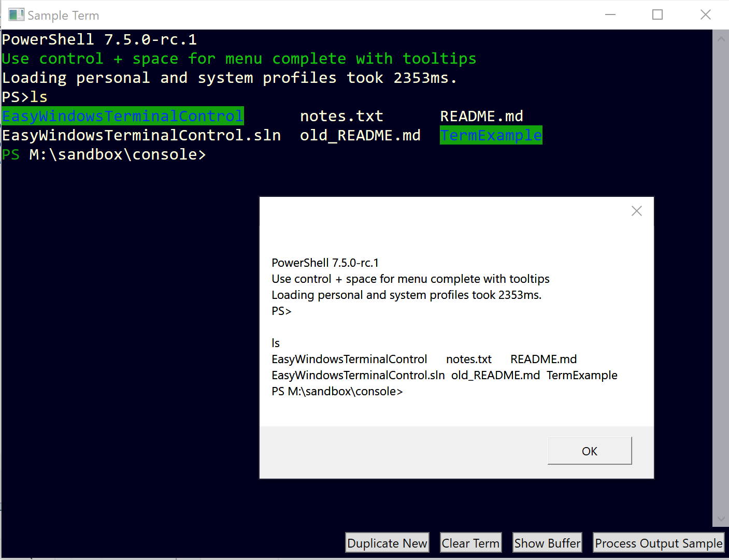The height and width of the screenshot is (560, 729).
Task: Click 'PS M:\sandbox\console>' text in dialog
Action: pyautogui.click(x=337, y=391)
